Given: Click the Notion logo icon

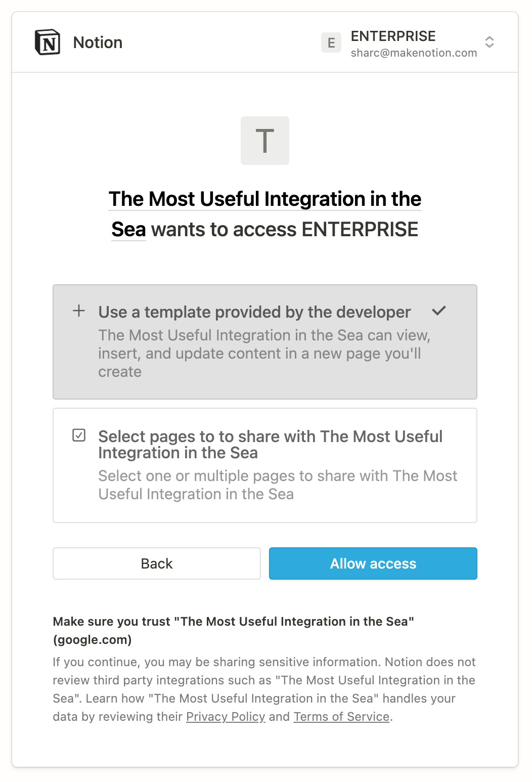Looking at the screenshot, I should 48,42.
